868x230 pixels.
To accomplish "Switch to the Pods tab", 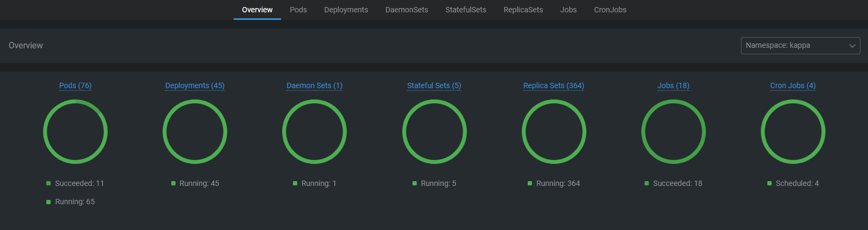I will 298,10.
